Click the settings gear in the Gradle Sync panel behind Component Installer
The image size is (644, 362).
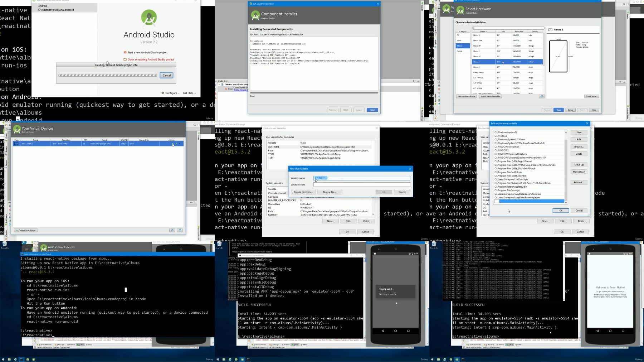click(x=414, y=81)
